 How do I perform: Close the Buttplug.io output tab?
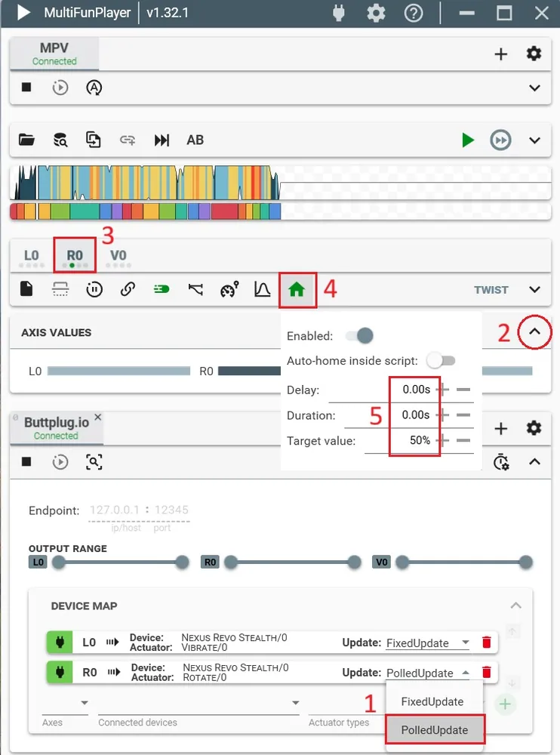[98, 417]
